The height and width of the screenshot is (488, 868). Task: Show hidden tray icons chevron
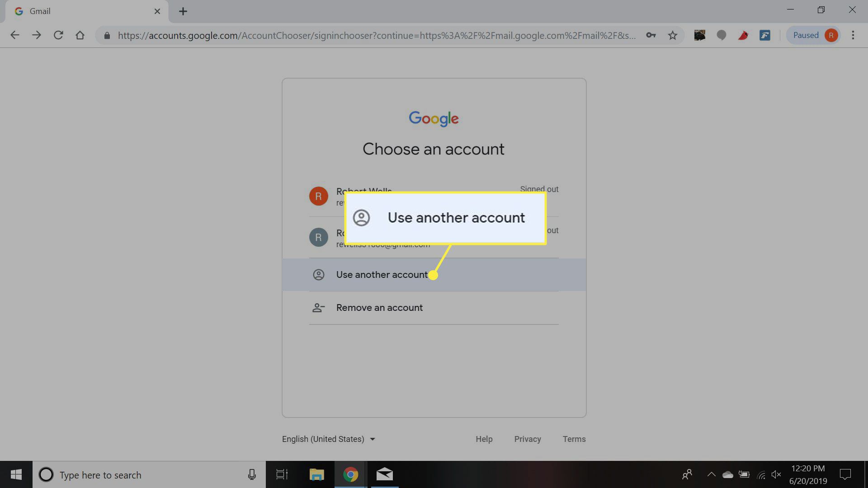[711, 474]
